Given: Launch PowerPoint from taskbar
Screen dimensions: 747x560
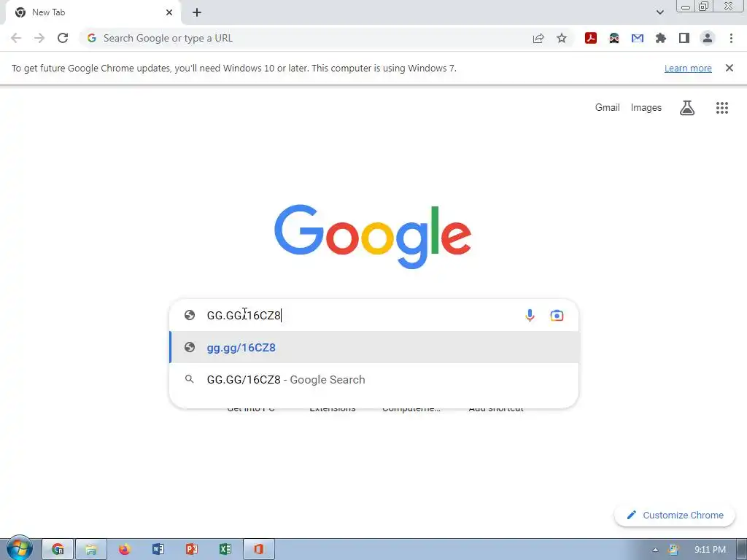Looking at the screenshot, I should pos(192,549).
